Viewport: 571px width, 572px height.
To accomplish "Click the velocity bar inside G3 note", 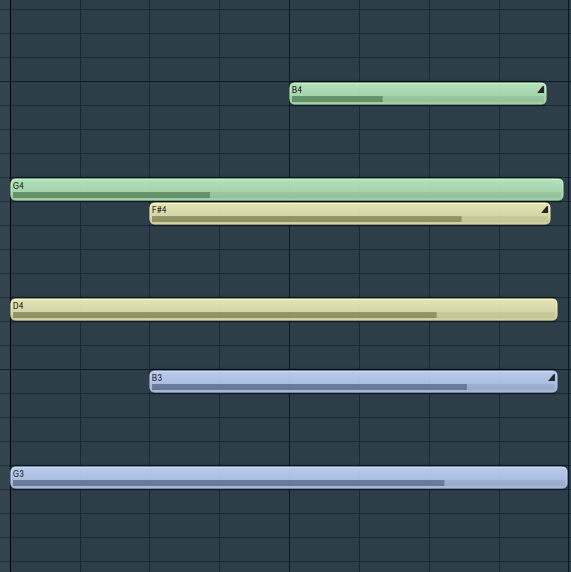I will point(228,483).
